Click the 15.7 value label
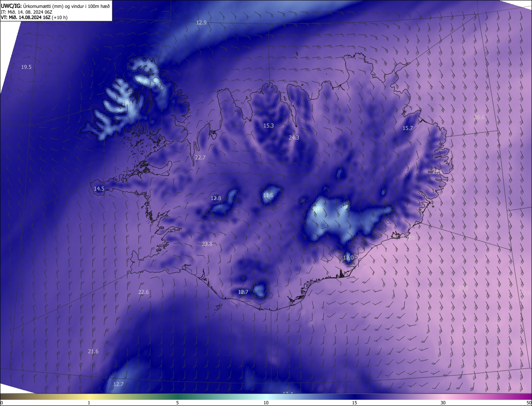 click(x=408, y=128)
